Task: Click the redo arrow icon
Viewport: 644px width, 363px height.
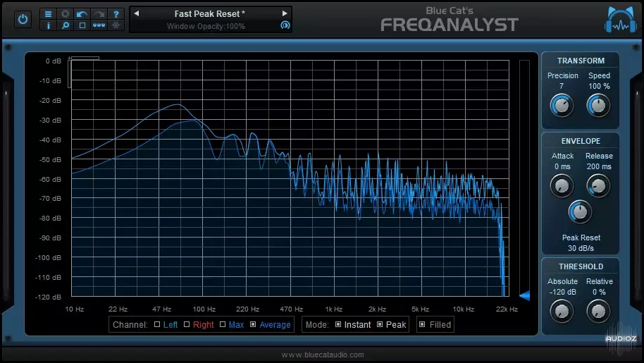Action: 99,14
